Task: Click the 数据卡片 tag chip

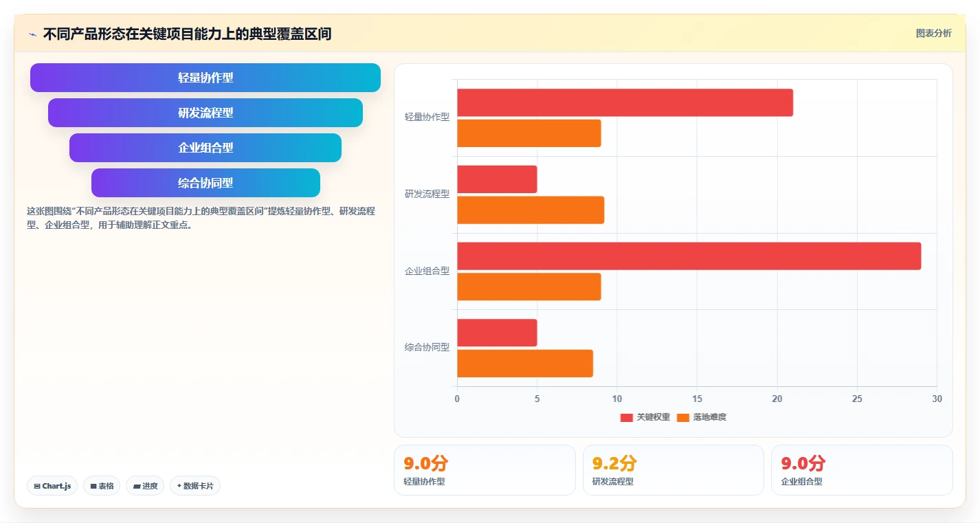Action: 195,486
